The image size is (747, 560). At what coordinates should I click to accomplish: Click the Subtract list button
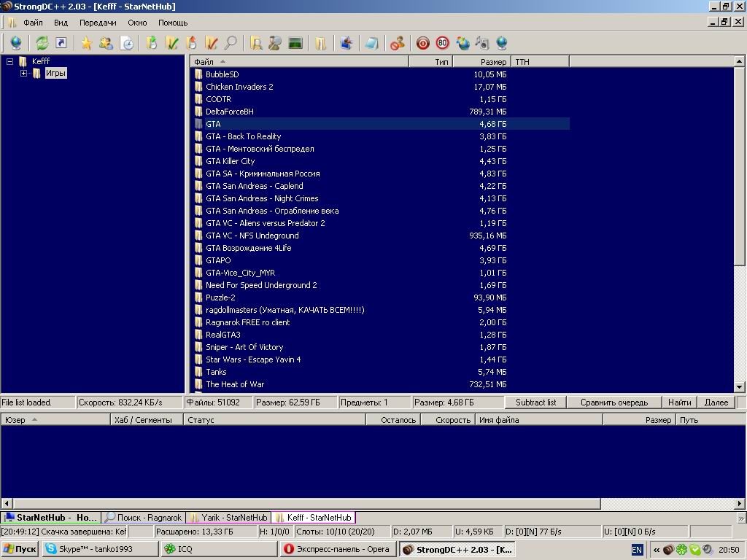click(x=535, y=402)
